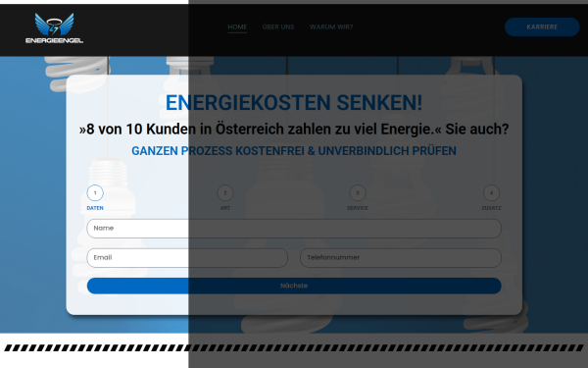Click 'Ganzen Prozess kostenfrei' text line
Screen dimensions: 588x368
click(294, 151)
